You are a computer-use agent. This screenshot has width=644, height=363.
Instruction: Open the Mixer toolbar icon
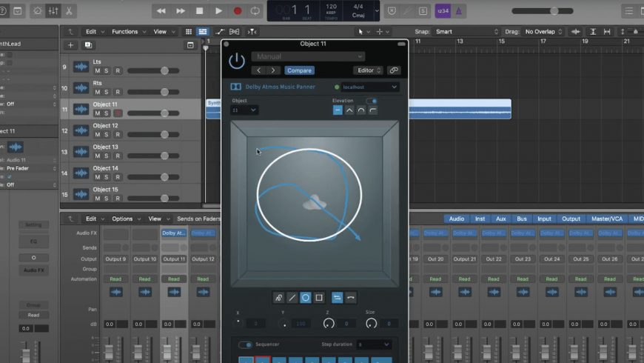(x=53, y=11)
